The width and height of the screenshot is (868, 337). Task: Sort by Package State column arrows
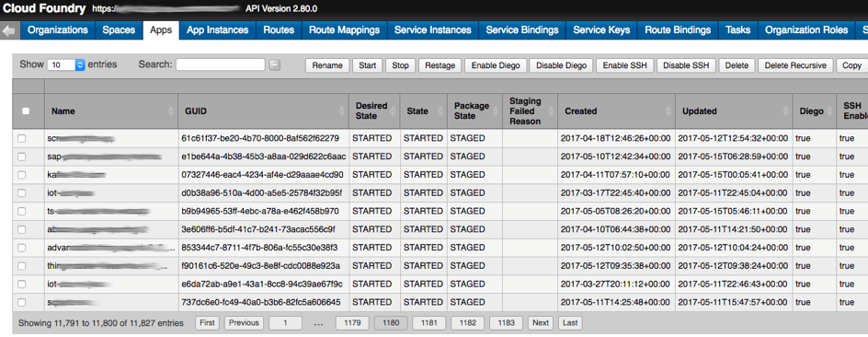pos(495,110)
